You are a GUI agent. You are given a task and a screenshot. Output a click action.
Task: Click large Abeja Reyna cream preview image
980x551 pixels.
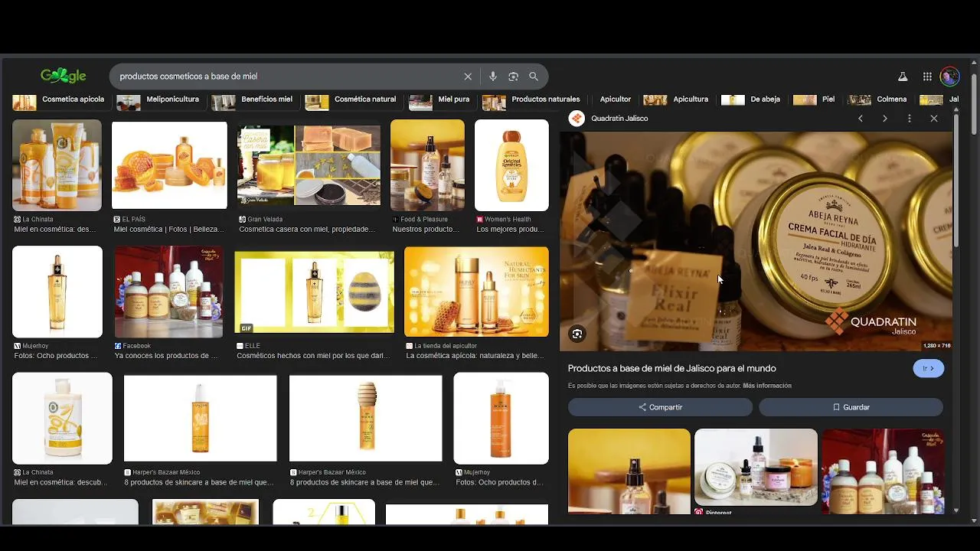click(756, 241)
